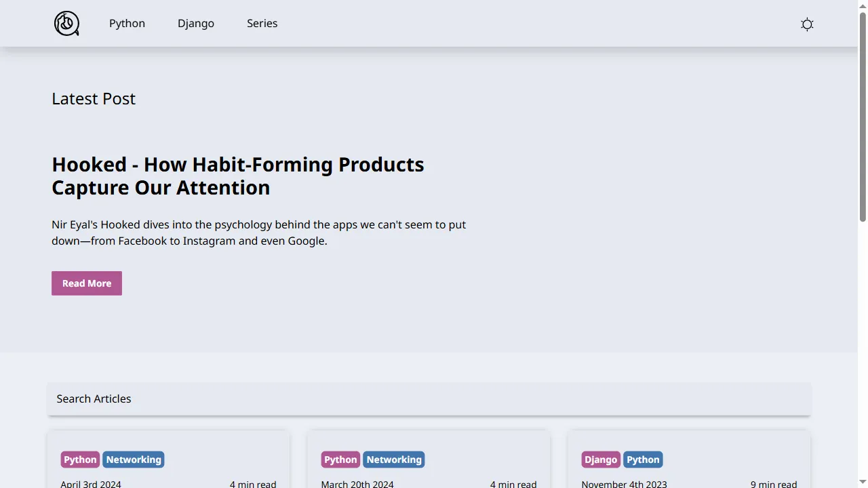Focus the Search Articles input field

(429, 399)
